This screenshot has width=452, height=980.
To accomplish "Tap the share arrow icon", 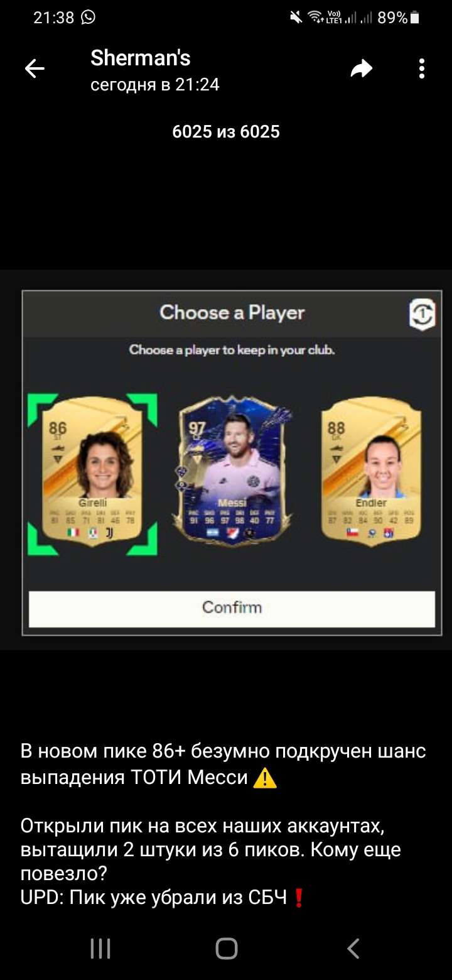I will (362, 69).
